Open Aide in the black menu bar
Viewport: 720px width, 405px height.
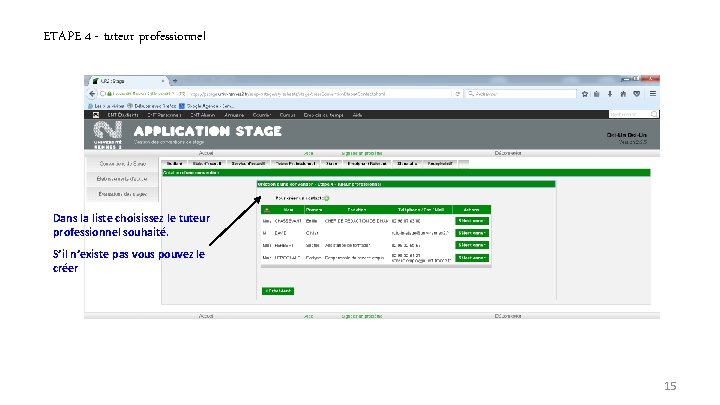pyautogui.click(x=357, y=115)
